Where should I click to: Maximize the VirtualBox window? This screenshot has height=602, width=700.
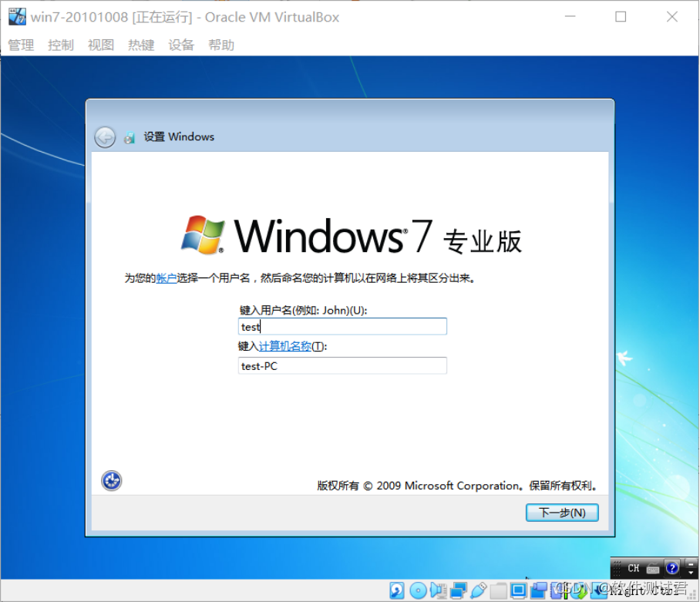(x=621, y=16)
